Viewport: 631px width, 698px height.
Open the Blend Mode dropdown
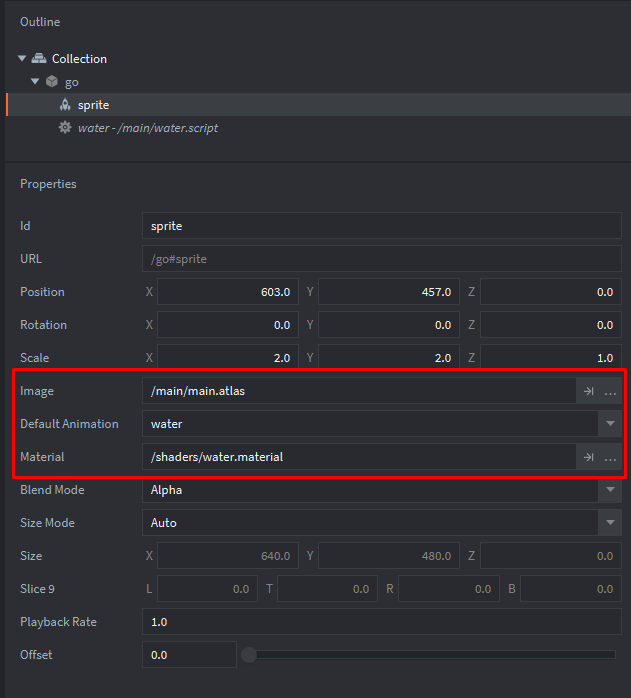click(x=610, y=490)
